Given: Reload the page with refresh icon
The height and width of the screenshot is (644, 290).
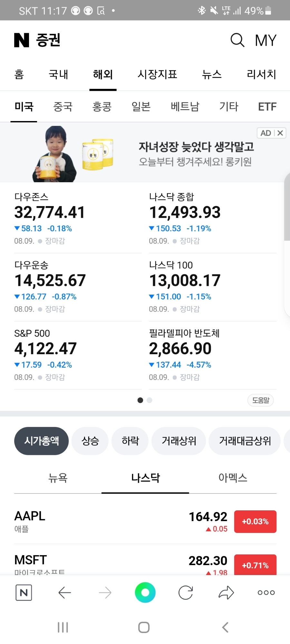Looking at the screenshot, I should pos(186,592).
